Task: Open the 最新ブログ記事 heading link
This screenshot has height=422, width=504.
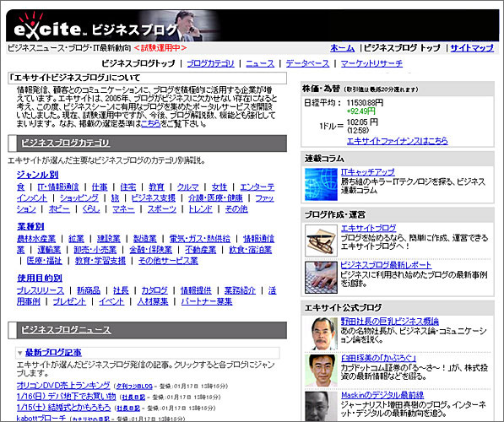Action: [x=53, y=353]
